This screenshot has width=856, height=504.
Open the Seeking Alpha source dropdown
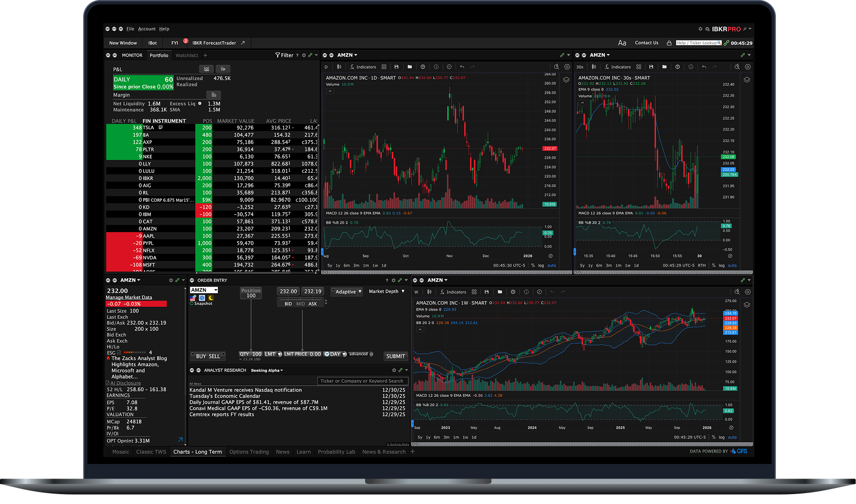266,370
